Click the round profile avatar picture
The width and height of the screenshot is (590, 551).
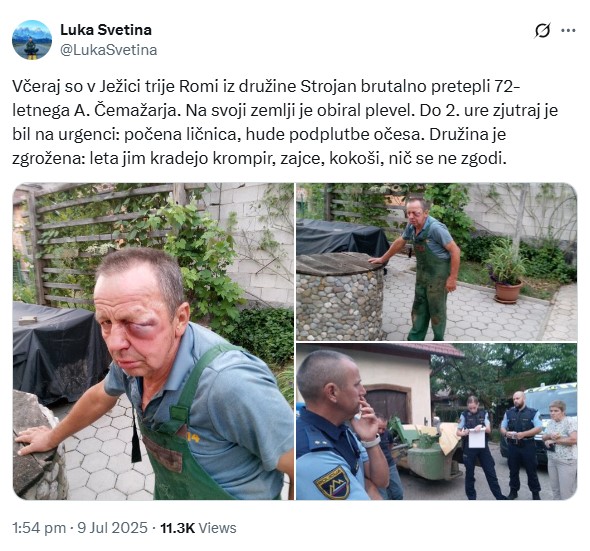click(32, 40)
